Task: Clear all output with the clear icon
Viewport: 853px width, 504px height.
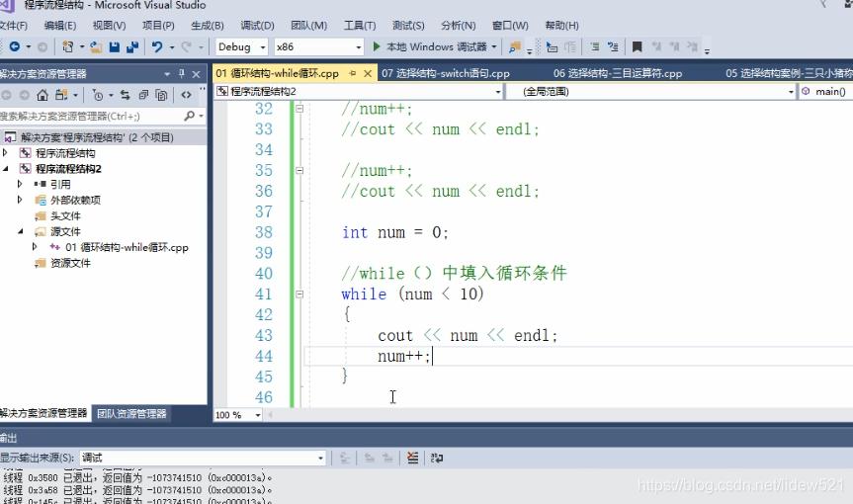Action: [x=412, y=458]
